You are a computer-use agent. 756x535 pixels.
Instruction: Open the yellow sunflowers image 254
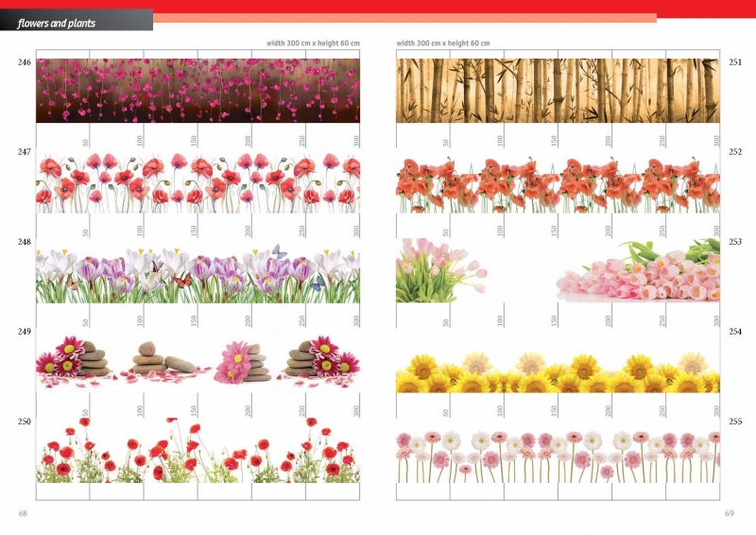pos(558,372)
